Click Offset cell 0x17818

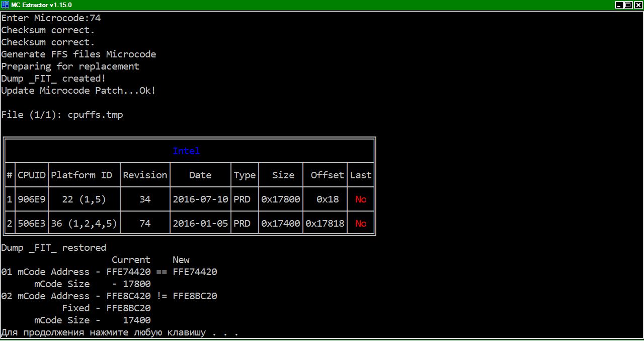[x=325, y=224]
